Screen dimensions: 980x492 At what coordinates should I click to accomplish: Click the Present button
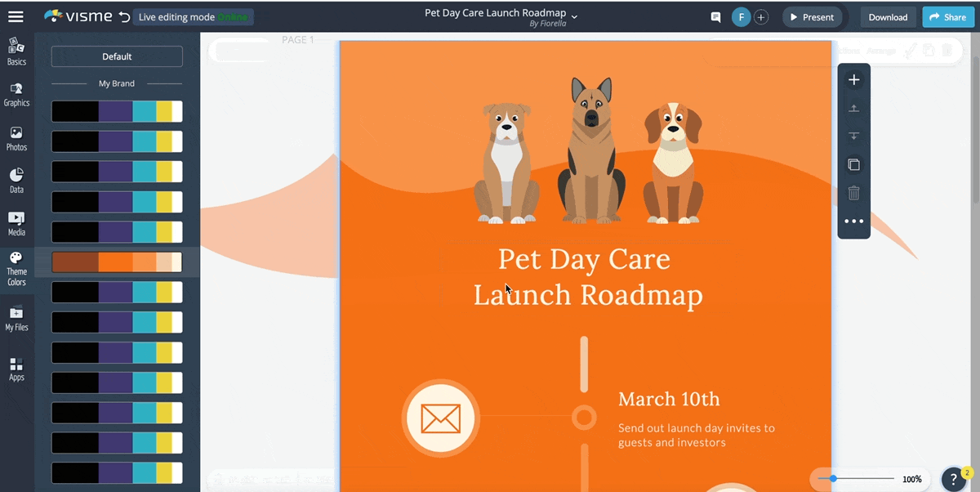click(812, 17)
